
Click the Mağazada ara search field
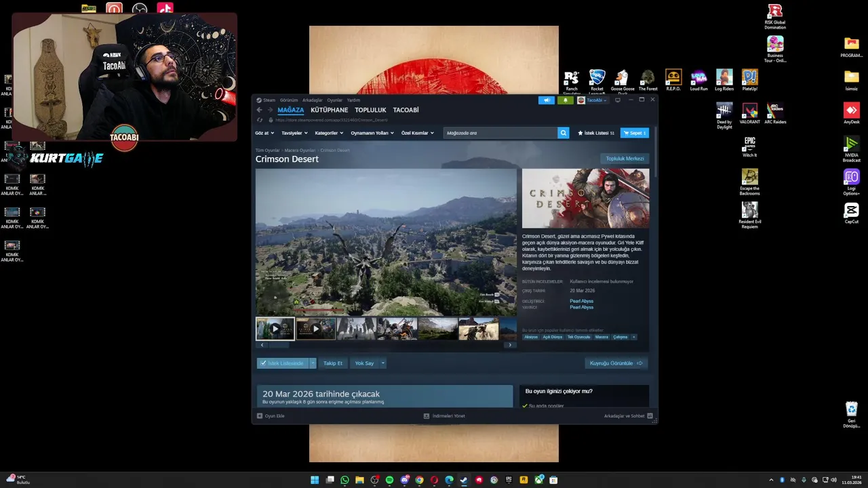point(500,133)
